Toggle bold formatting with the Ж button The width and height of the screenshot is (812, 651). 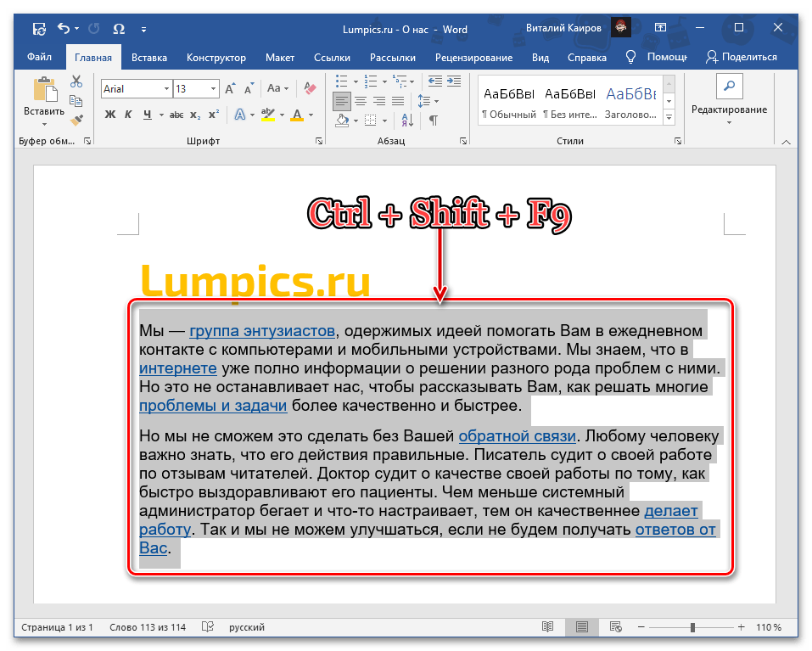pos(109,115)
